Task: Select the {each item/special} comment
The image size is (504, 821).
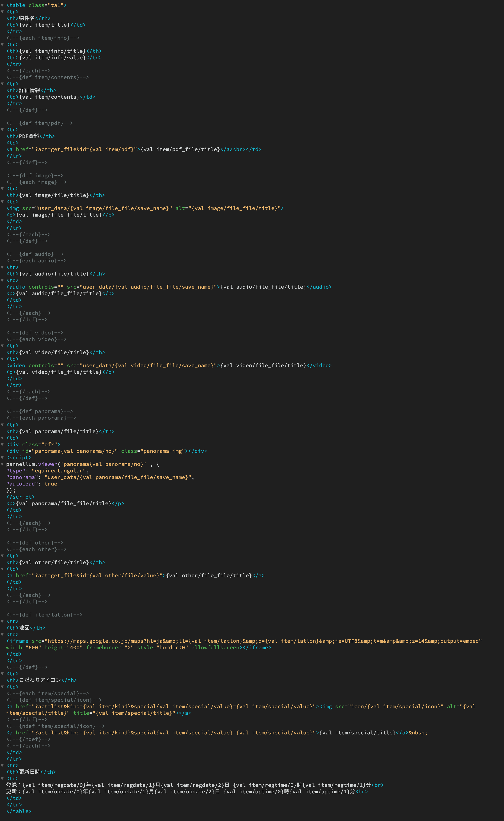Action: point(48,693)
